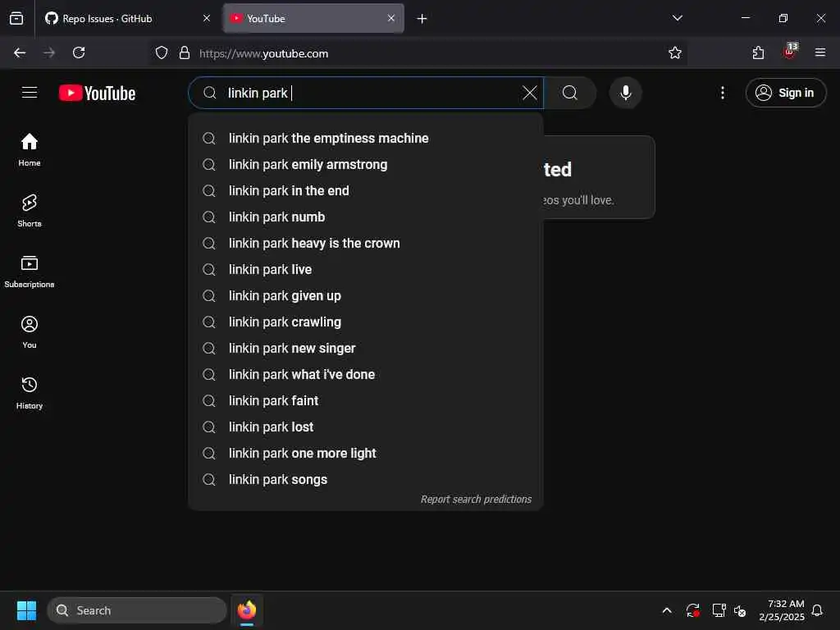Go back in the browser
Image resolution: width=840 pixels, height=630 pixels.
20,52
